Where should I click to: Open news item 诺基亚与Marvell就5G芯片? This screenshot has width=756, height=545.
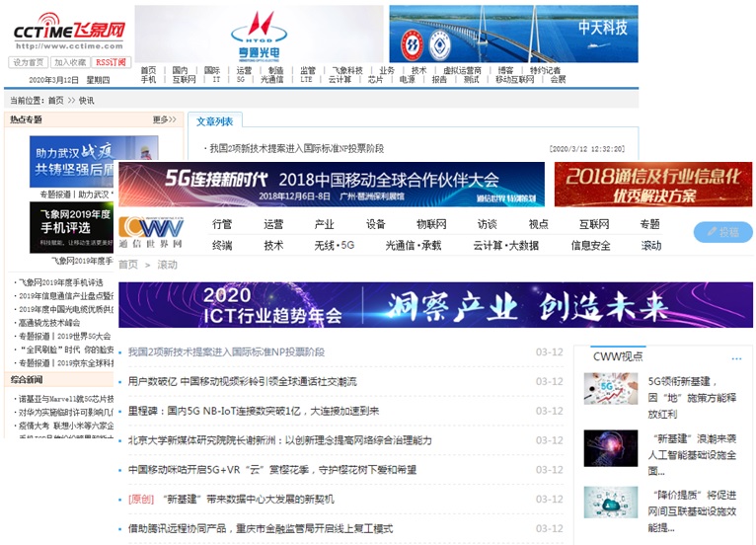tap(66, 399)
